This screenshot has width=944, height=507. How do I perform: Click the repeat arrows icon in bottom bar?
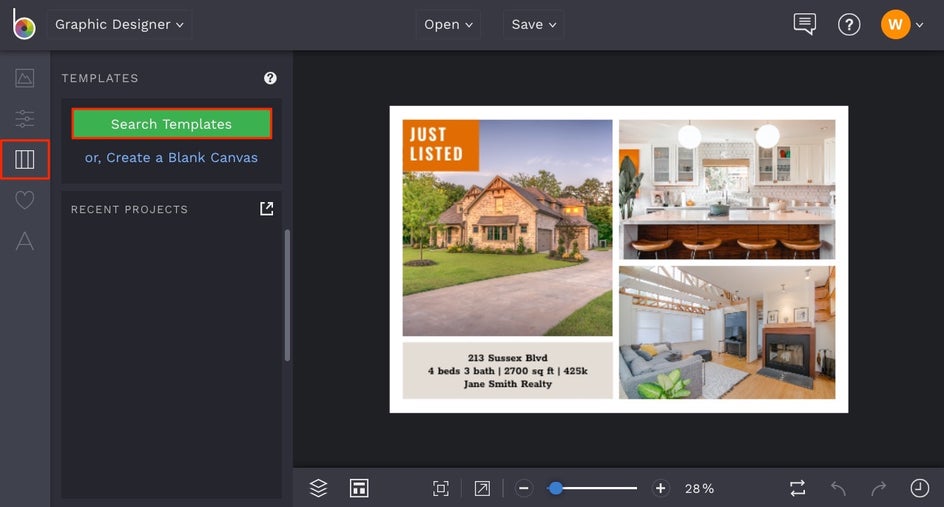(x=797, y=488)
